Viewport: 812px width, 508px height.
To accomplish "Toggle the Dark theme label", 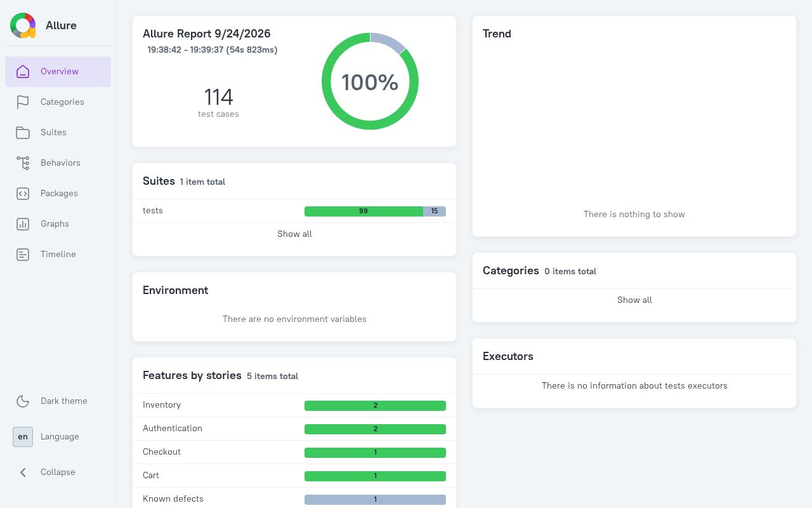I will pyautogui.click(x=64, y=401).
